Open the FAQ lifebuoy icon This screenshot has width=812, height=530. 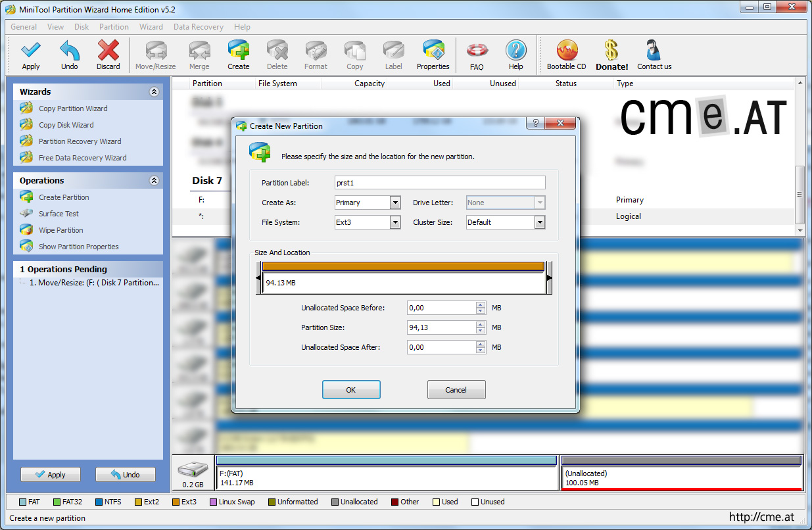coord(477,55)
